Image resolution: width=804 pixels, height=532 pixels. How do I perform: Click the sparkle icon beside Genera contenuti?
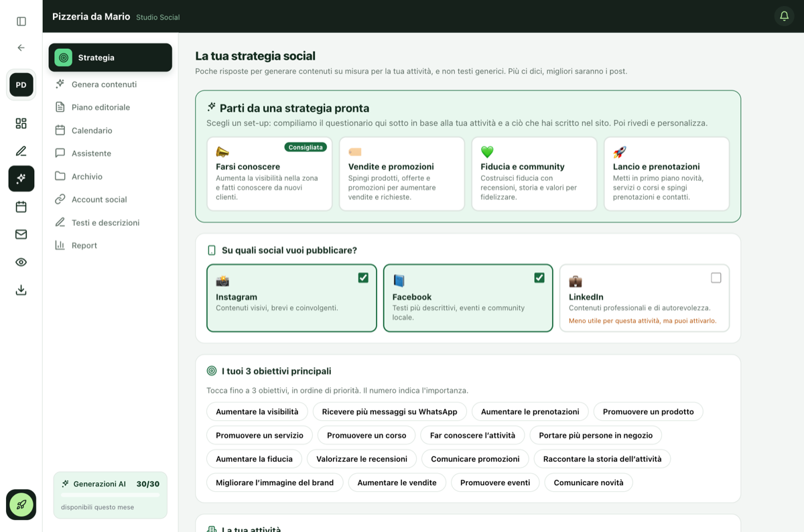[60, 84]
